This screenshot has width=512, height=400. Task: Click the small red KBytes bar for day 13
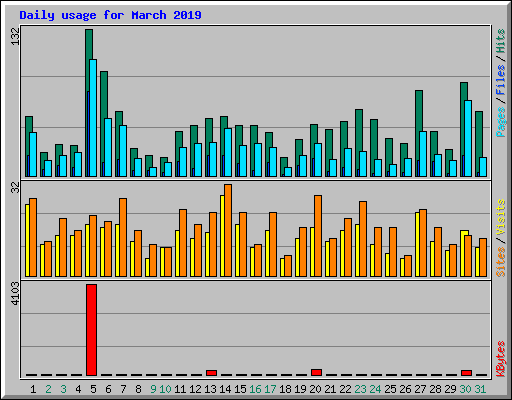point(211,373)
